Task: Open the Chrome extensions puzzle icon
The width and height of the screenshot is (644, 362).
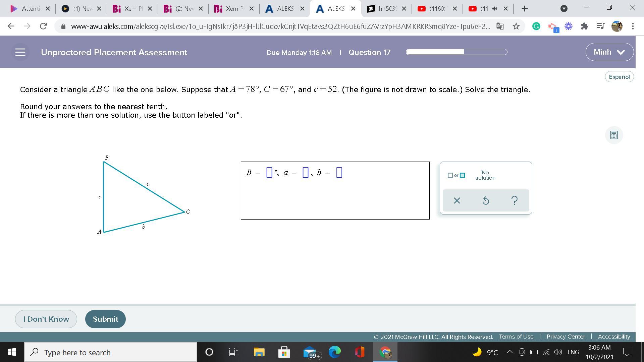Action: pos(584,26)
